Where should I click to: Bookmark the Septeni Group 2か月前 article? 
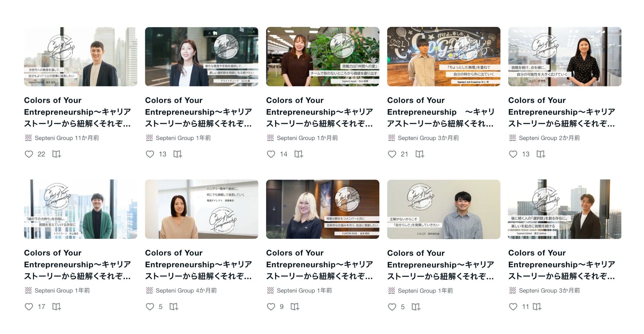(x=541, y=154)
